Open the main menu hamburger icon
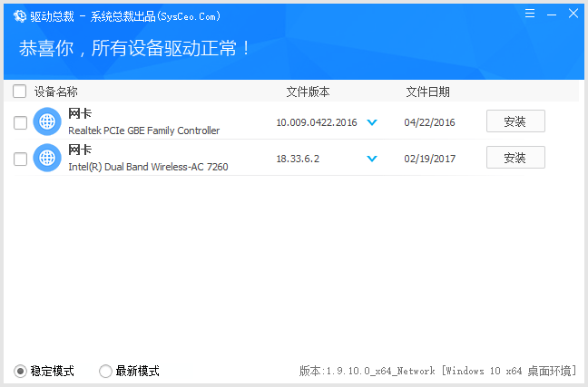The image size is (588, 387). [x=530, y=15]
